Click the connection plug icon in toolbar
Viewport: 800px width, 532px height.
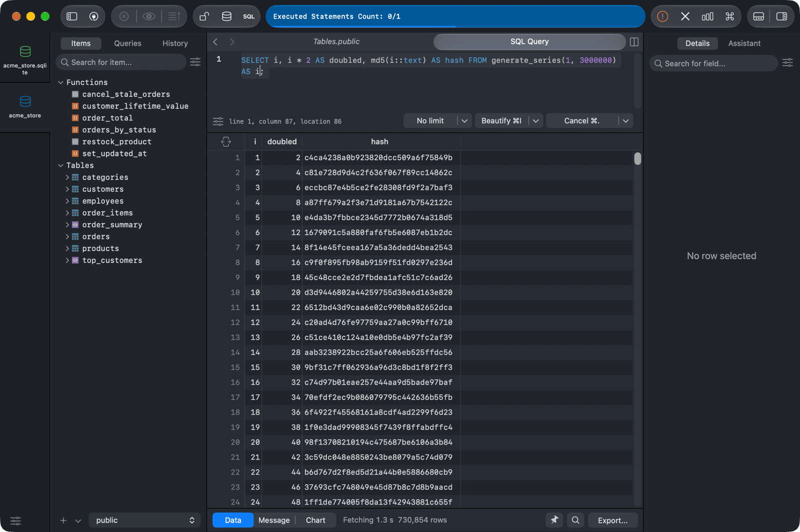tap(93, 16)
